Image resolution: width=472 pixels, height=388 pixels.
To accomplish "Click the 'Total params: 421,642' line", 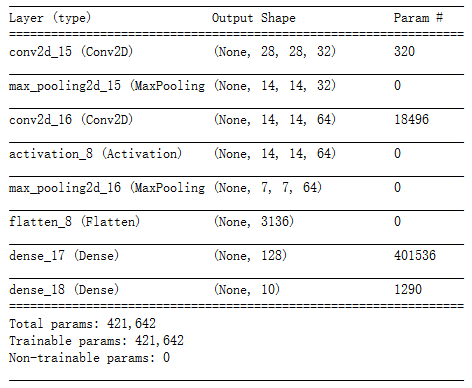I will click(x=82, y=324).
